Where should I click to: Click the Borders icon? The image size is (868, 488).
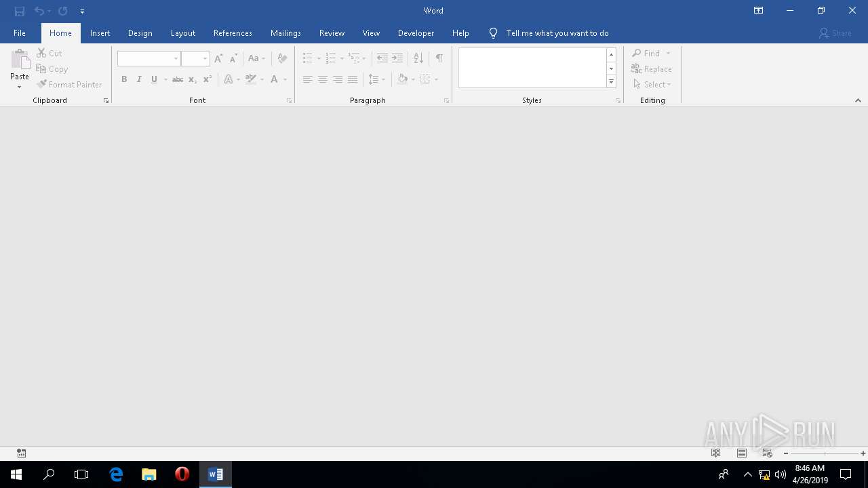[425, 79]
